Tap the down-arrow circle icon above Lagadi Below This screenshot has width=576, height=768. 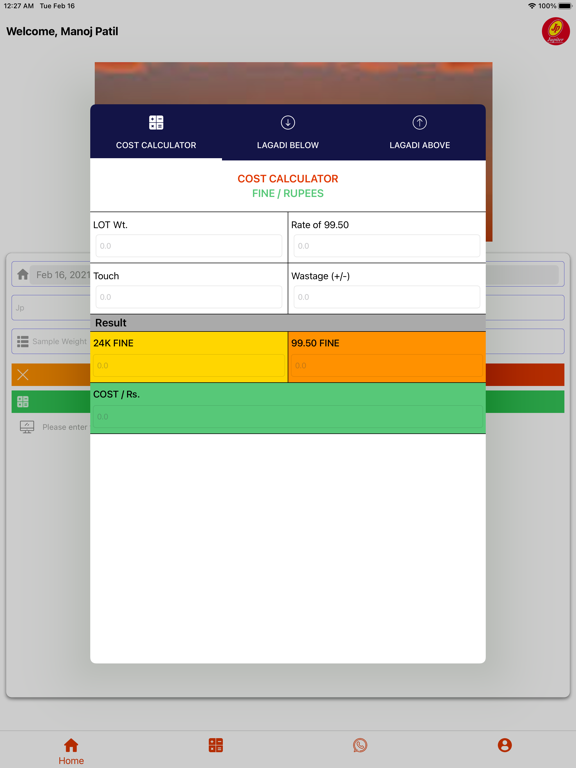pos(288,122)
